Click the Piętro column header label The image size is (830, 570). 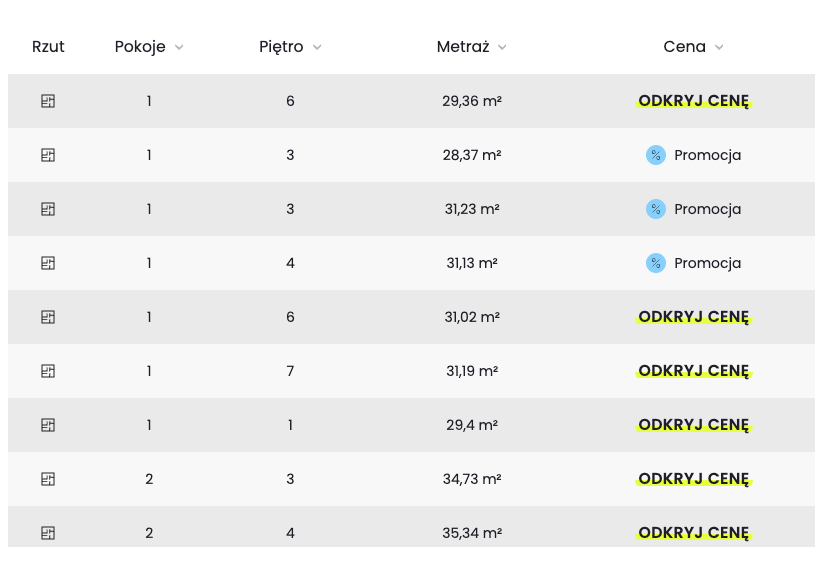coord(281,47)
